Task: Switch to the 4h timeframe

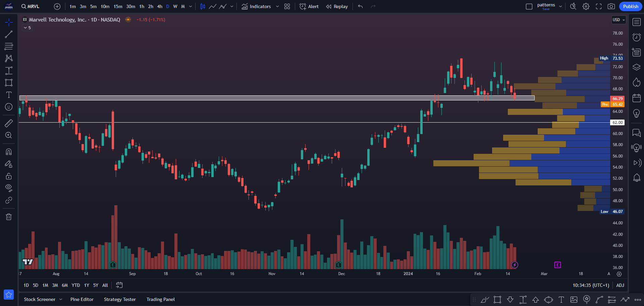Action: 160,6
